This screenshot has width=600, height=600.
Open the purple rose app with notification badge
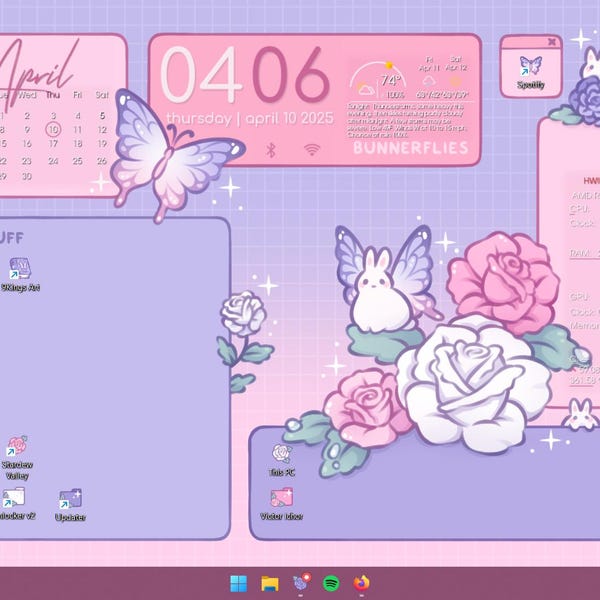pos(302,582)
